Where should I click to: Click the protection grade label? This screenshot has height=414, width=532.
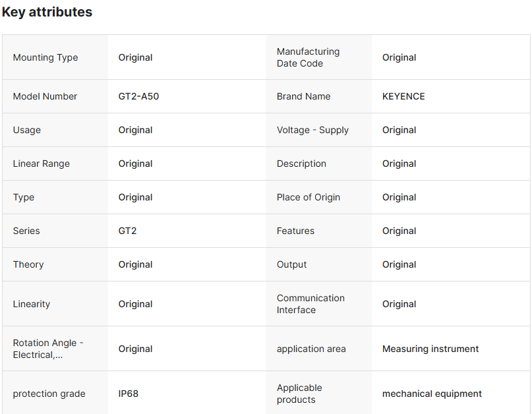coord(49,394)
